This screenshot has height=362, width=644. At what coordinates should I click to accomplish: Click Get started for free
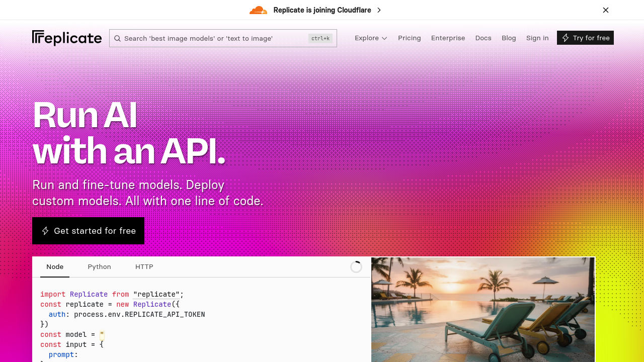(x=88, y=231)
